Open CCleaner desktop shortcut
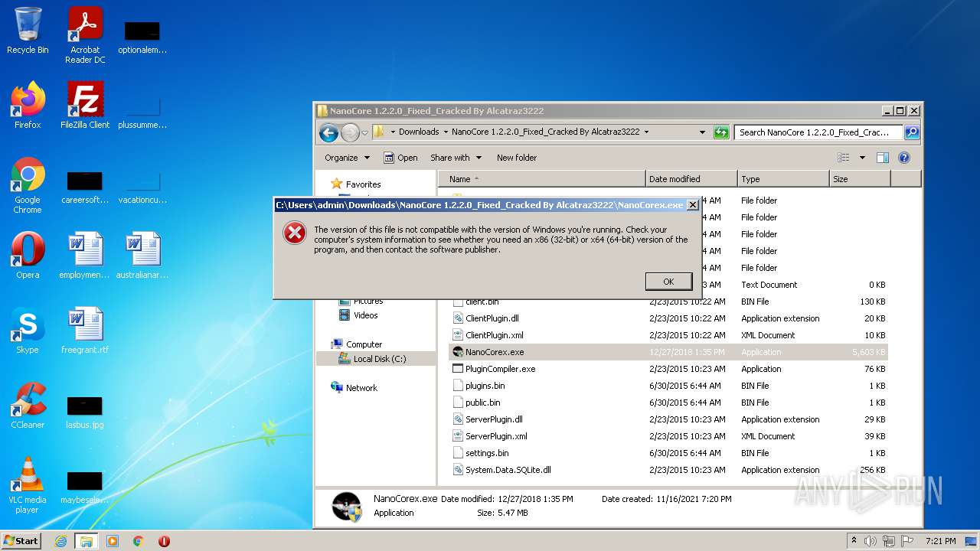Screen dimensions: 980x551 click(28, 406)
